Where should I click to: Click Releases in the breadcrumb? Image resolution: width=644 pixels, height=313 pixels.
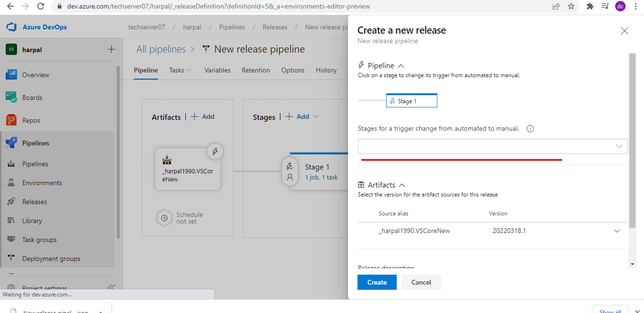275,27
